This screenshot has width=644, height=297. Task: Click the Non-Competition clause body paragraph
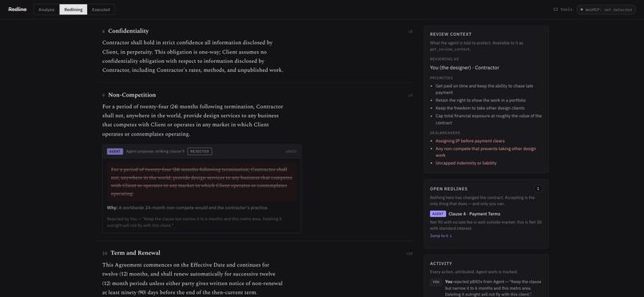click(193, 121)
